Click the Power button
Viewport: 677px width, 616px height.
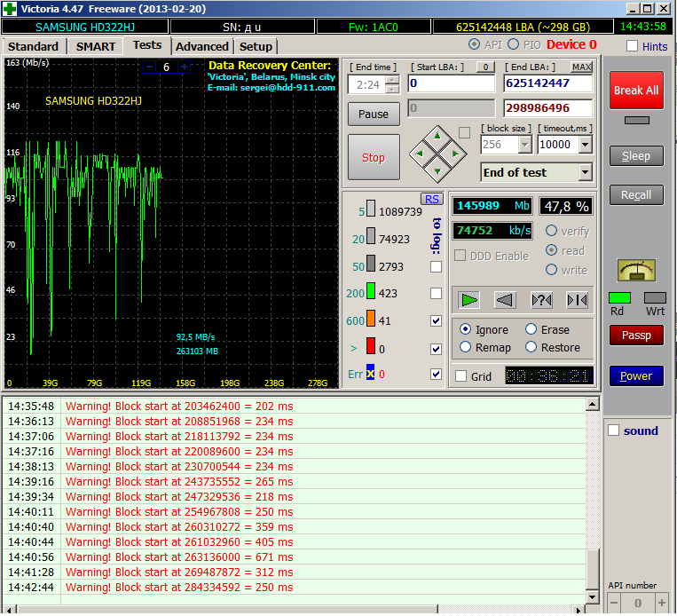[x=636, y=375]
